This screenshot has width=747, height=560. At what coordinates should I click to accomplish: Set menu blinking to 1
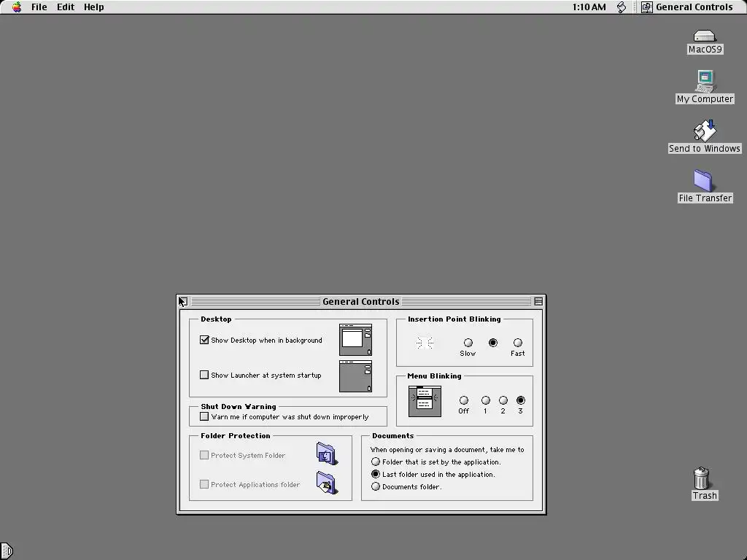point(485,400)
